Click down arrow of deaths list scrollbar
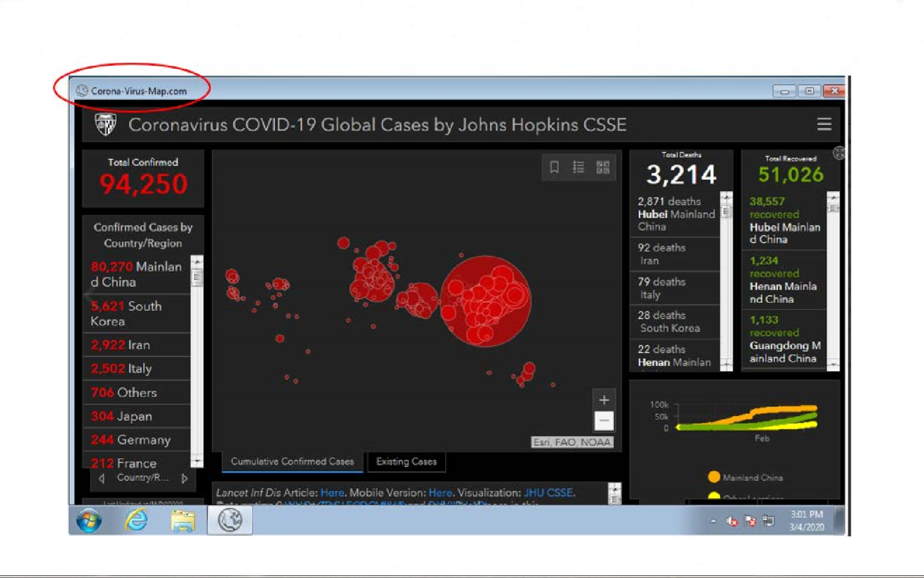This screenshot has width=924, height=578. [726, 365]
